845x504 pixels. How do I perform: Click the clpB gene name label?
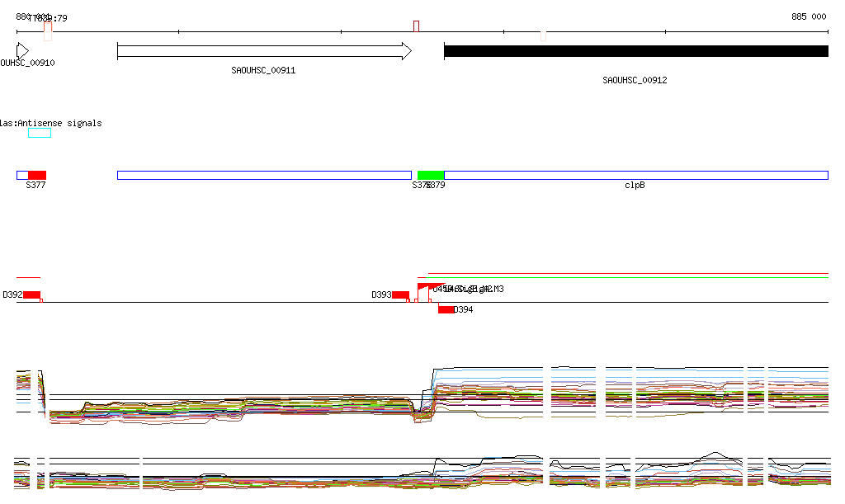(635, 186)
